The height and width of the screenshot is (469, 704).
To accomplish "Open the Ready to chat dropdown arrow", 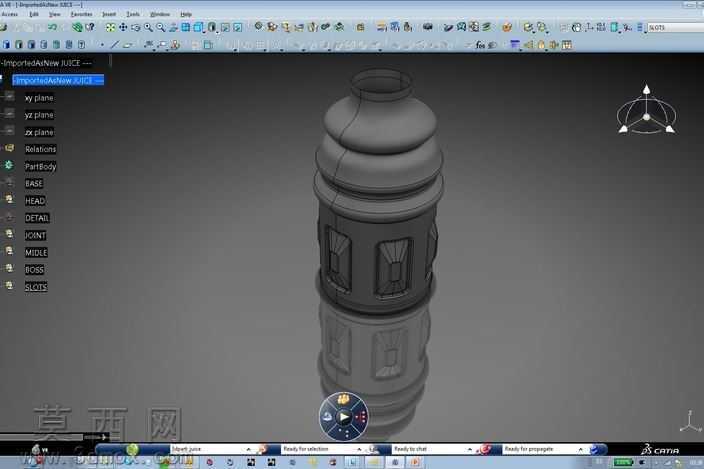I will click(x=470, y=449).
